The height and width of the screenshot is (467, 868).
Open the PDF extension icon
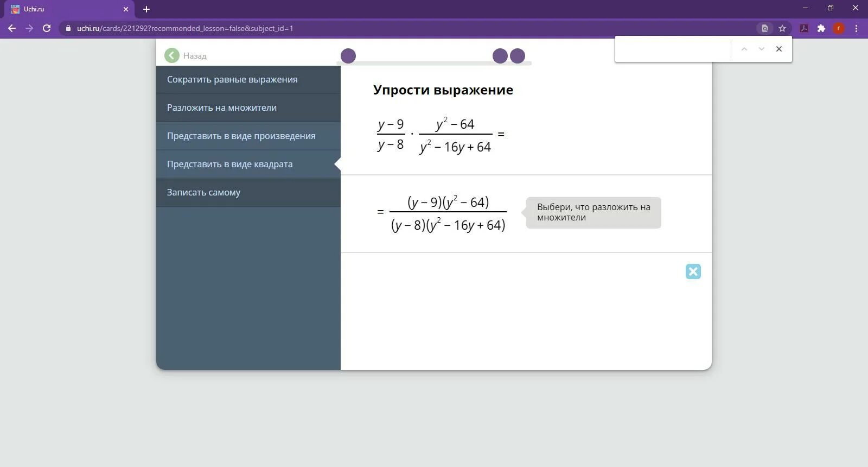[804, 28]
